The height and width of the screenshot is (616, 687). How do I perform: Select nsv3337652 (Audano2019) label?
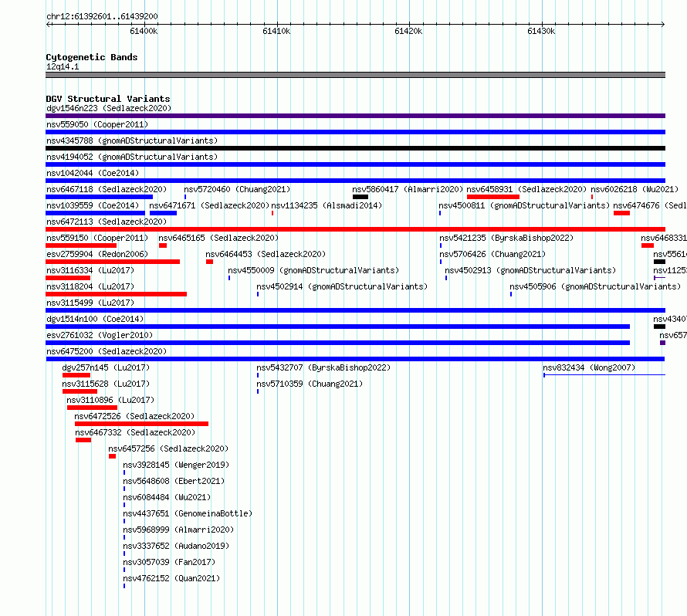coord(176,546)
